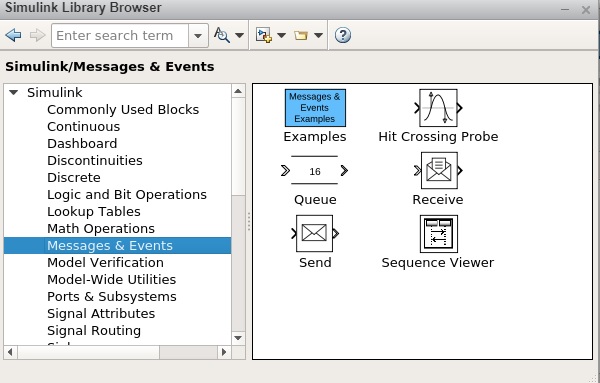Open dropdown arrow beside search options
This screenshot has height=383, width=600.
(x=239, y=35)
